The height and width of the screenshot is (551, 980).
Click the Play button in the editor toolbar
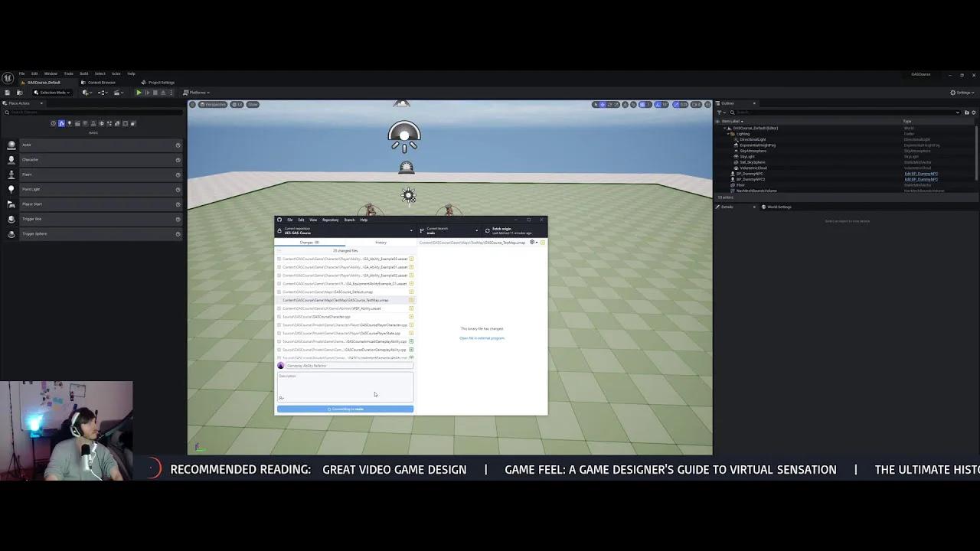tap(139, 93)
